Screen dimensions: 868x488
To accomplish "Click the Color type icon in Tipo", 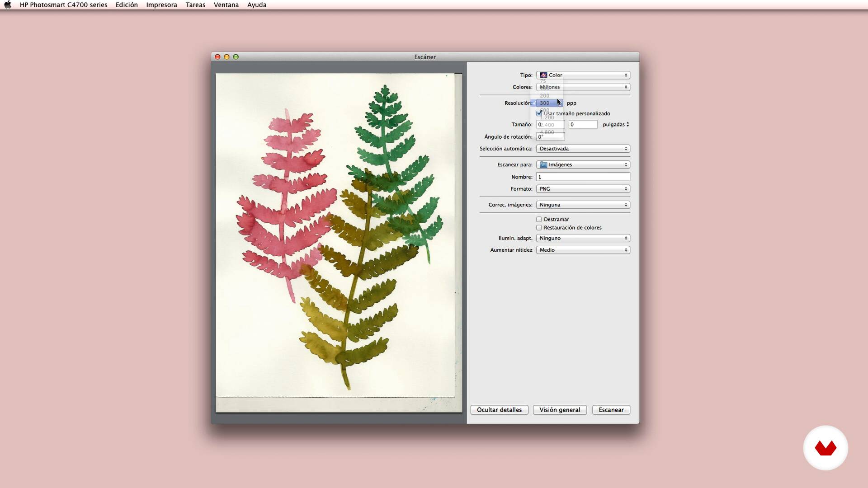I will click(543, 75).
